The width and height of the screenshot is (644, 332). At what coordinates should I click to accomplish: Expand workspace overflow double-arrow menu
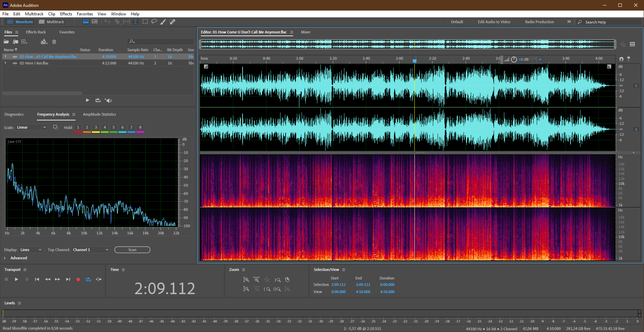tap(569, 21)
